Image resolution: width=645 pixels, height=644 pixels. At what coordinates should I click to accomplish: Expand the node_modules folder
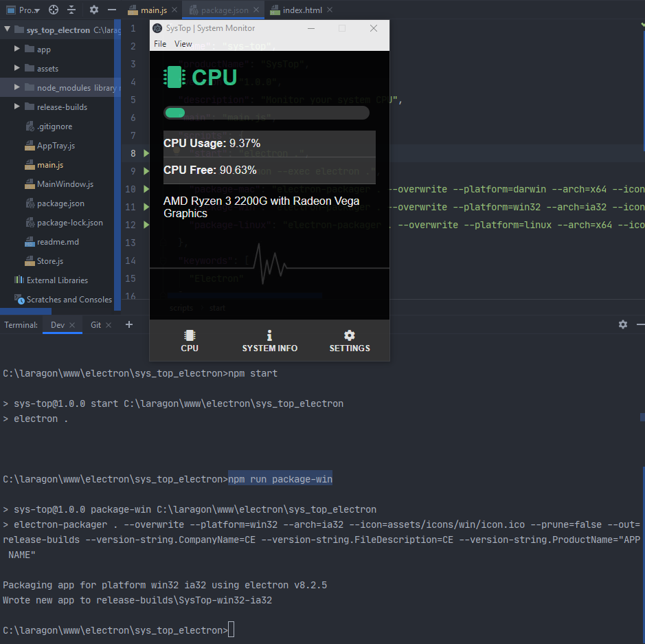[x=17, y=87]
